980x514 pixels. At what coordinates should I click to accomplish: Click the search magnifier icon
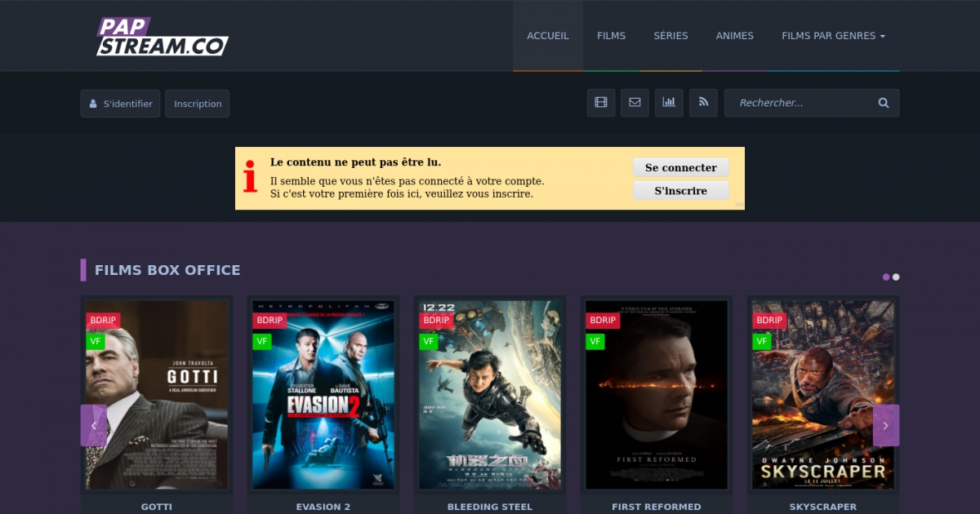click(x=884, y=103)
